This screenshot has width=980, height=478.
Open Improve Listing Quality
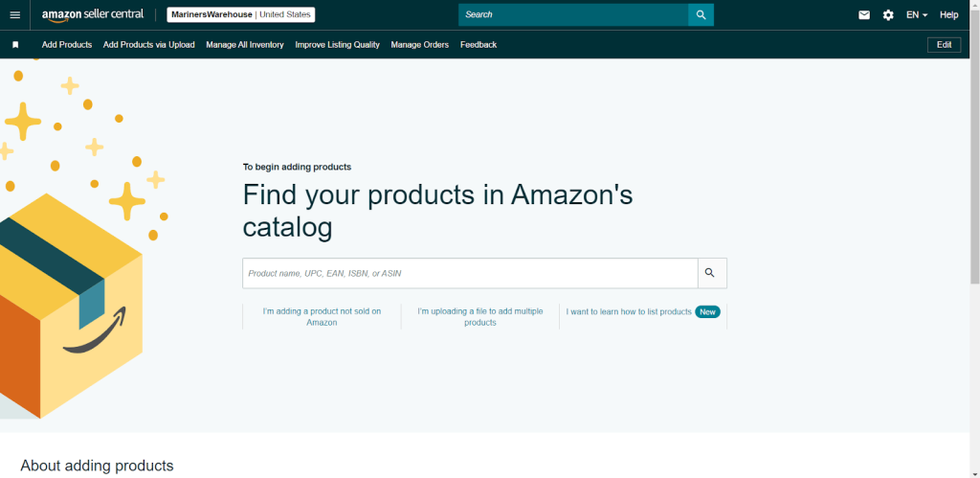click(x=338, y=45)
